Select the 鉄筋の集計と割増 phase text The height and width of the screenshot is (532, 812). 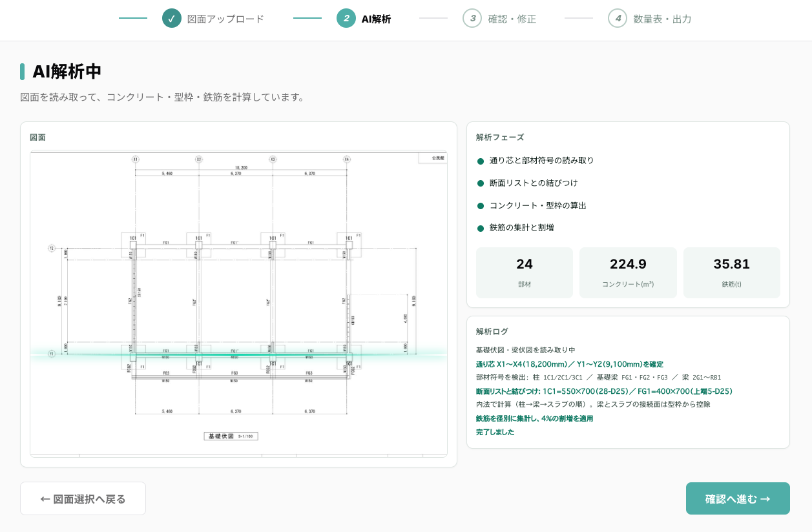tap(521, 228)
